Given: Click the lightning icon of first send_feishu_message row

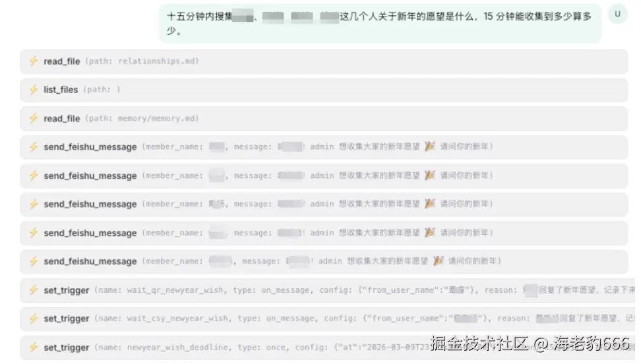Looking at the screenshot, I should pos(34,147).
